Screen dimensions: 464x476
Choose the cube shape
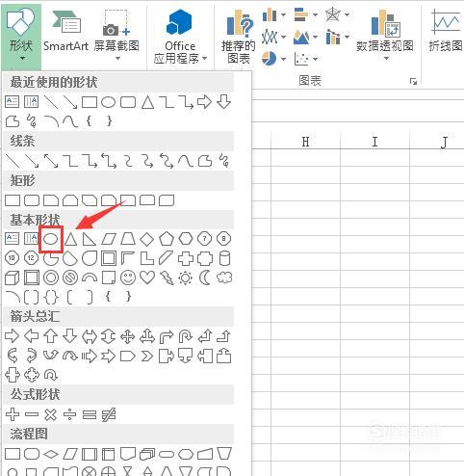pyautogui.click(x=13, y=278)
